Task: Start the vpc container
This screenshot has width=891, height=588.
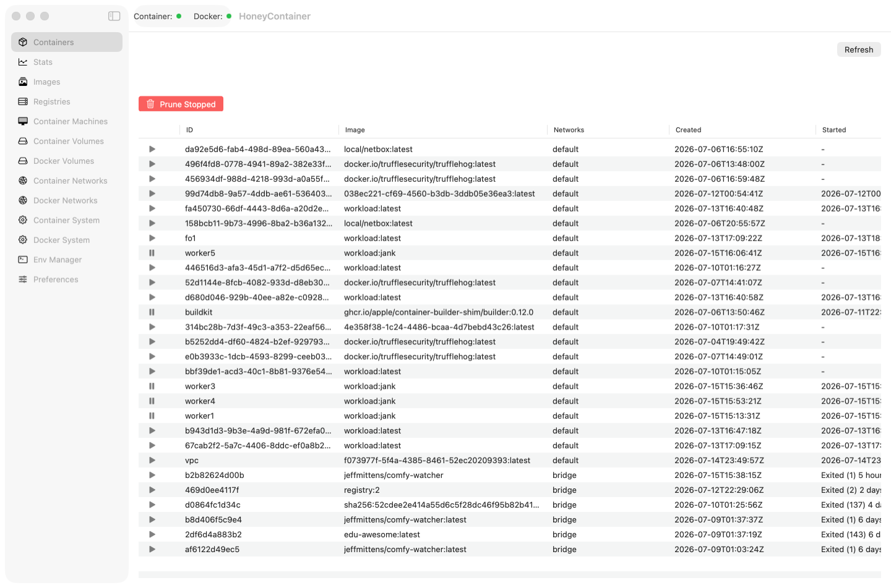Action: (152, 461)
